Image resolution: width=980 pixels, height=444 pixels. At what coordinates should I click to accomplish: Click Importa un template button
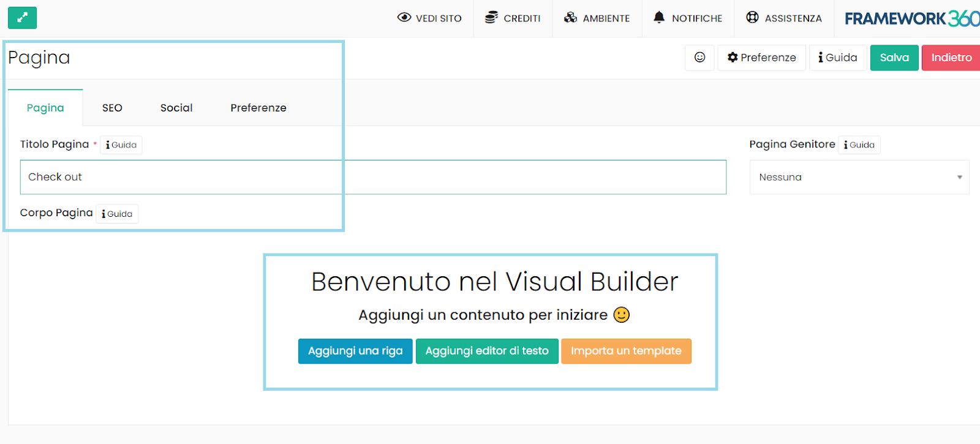626,351
